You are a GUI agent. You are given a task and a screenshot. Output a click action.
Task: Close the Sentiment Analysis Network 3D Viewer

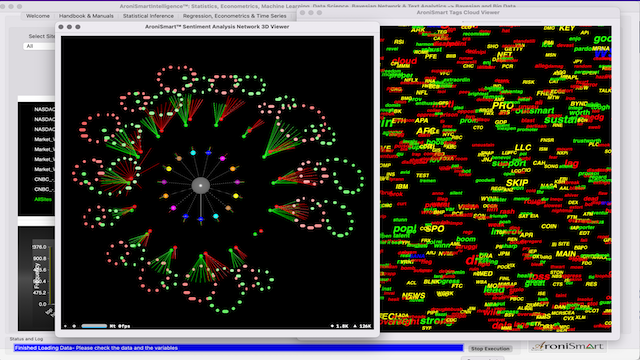(x=61, y=27)
